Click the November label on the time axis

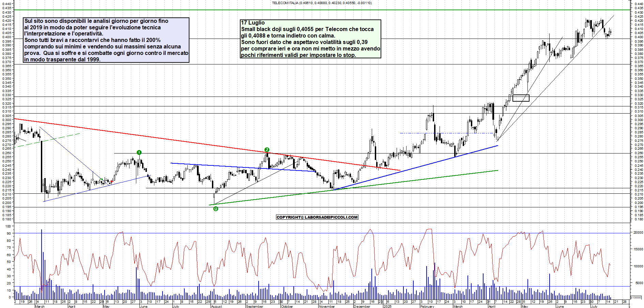(x=326, y=306)
